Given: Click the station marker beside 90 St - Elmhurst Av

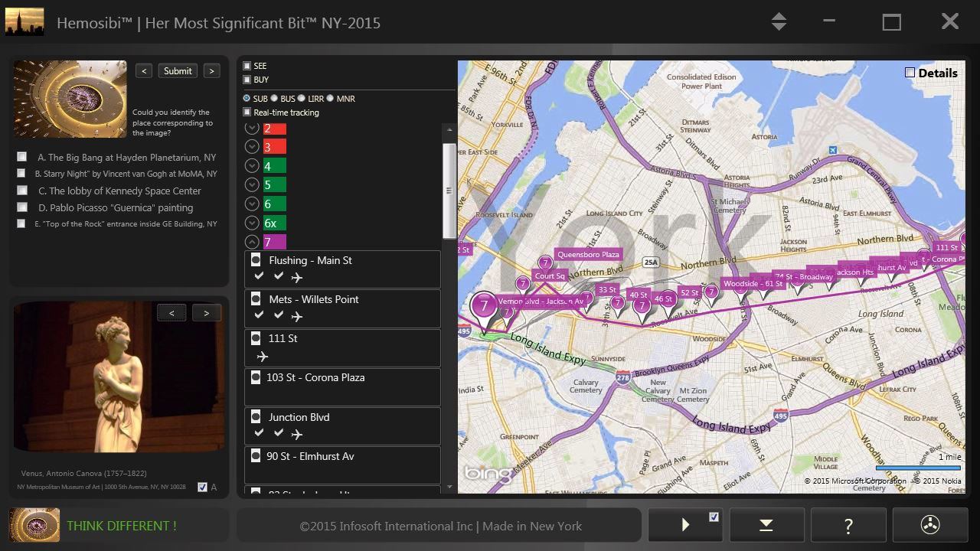Looking at the screenshot, I should (256, 456).
